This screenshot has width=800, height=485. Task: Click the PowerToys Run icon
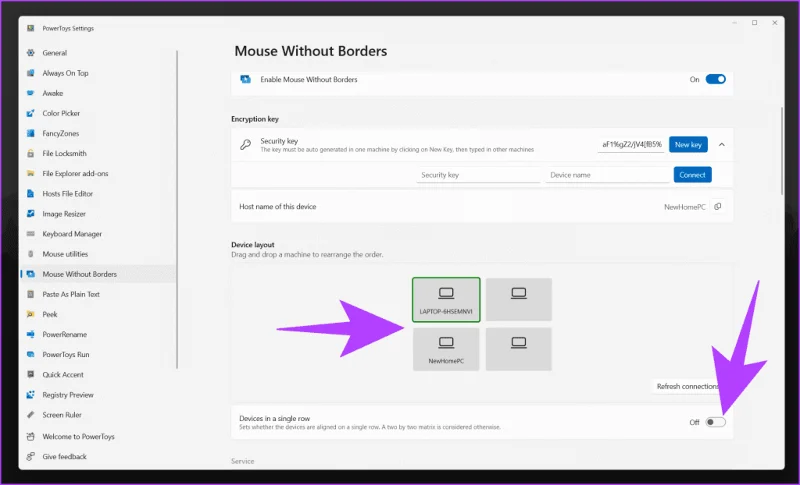point(31,354)
